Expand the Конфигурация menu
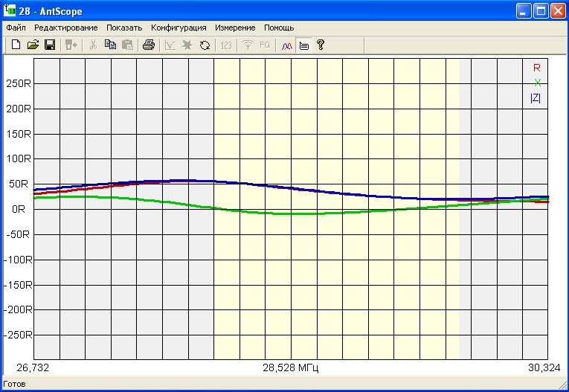 tap(179, 28)
